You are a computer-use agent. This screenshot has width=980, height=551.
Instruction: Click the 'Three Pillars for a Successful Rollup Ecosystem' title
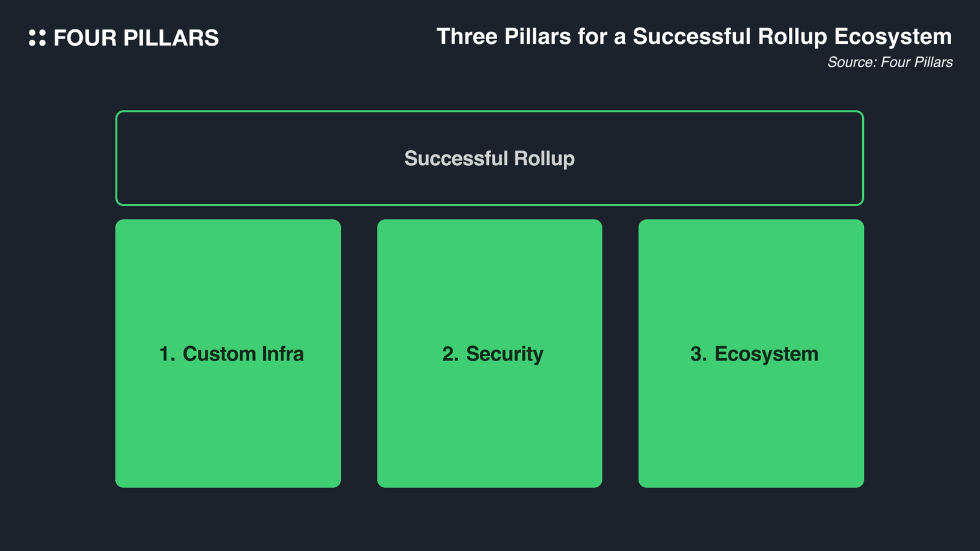(694, 37)
